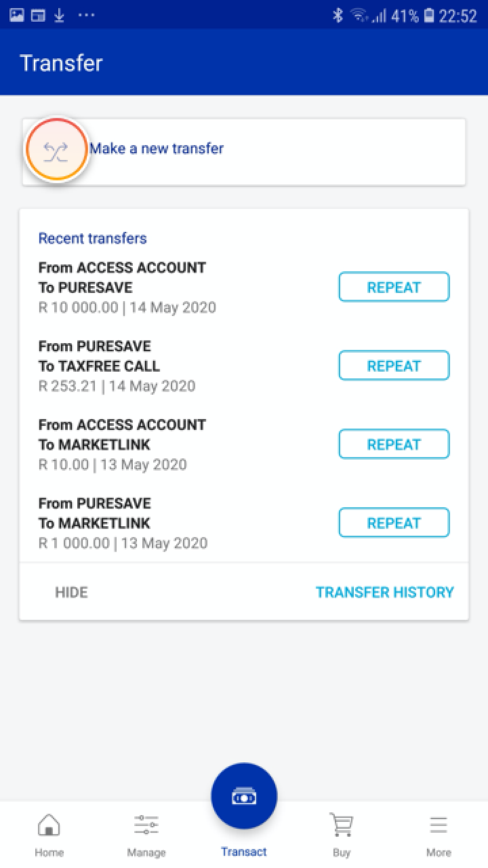Repeat the Access Account to PureSave transfer
The width and height of the screenshot is (488, 868).
(394, 287)
